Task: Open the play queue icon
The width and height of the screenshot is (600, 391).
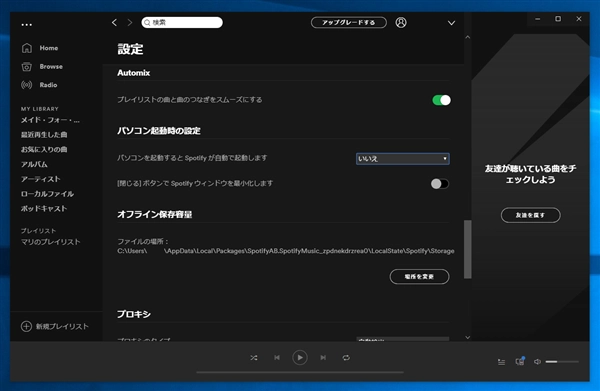Action: point(501,362)
